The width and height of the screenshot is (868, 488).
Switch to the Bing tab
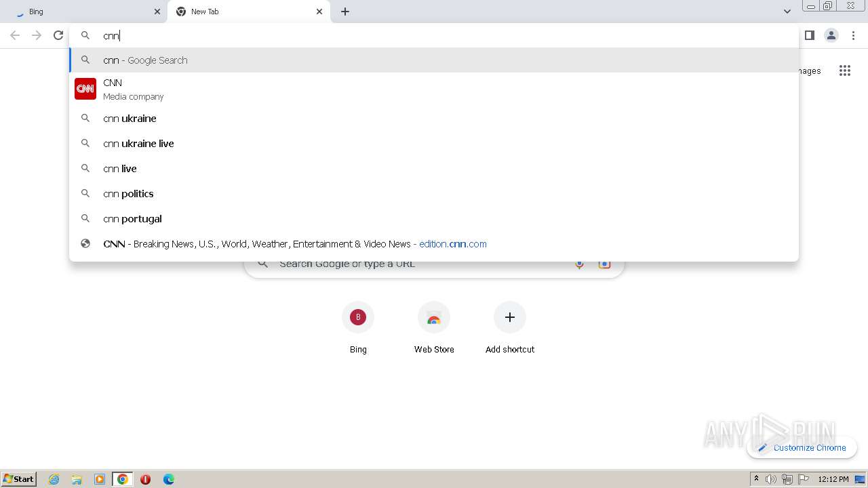(83, 12)
